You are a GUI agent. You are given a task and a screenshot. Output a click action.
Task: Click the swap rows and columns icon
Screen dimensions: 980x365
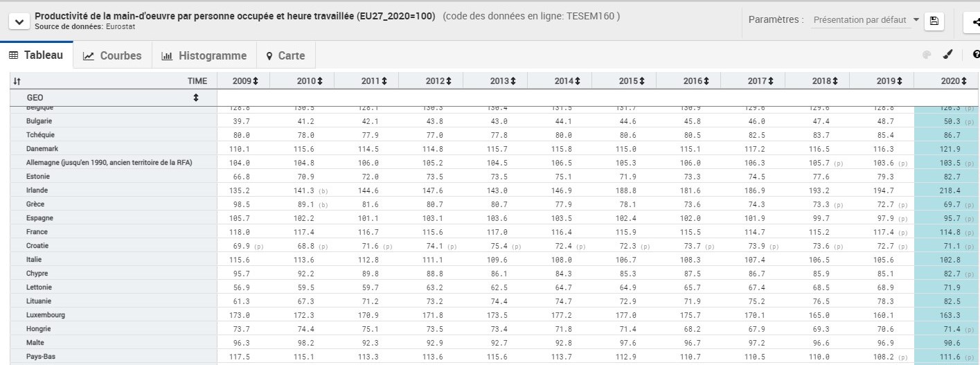[x=17, y=81]
